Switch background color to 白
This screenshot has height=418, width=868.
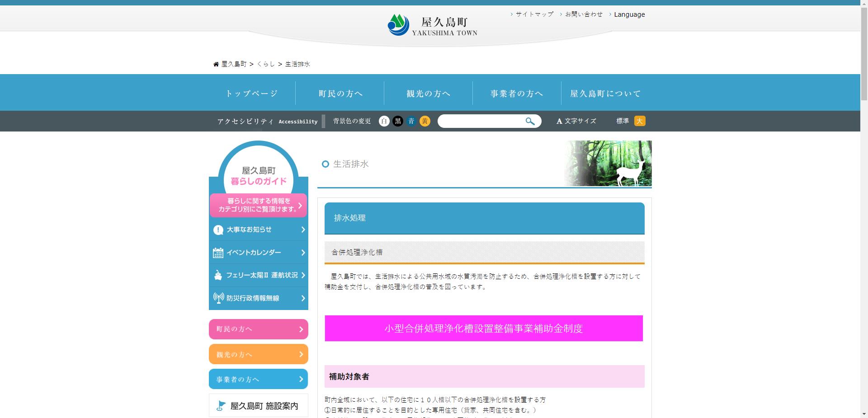click(x=384, y=121)
